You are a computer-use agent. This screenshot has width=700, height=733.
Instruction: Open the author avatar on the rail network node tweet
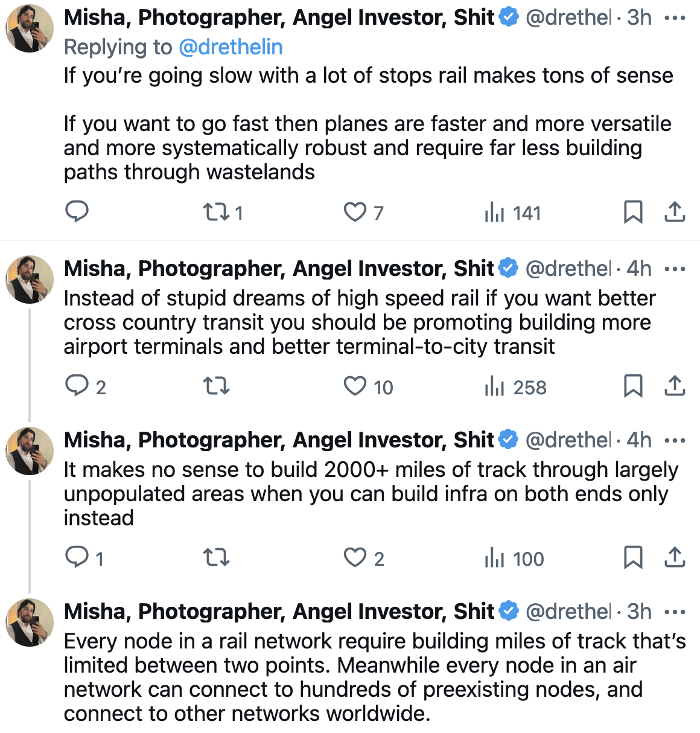tap(30, 623)
